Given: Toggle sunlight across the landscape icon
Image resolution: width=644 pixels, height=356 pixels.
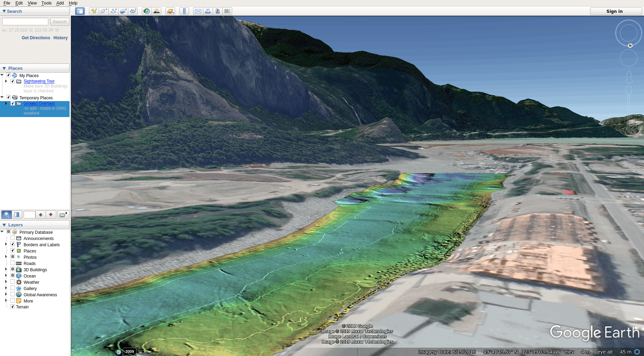Looking at the screenshot, I should (x=156, y=11).
